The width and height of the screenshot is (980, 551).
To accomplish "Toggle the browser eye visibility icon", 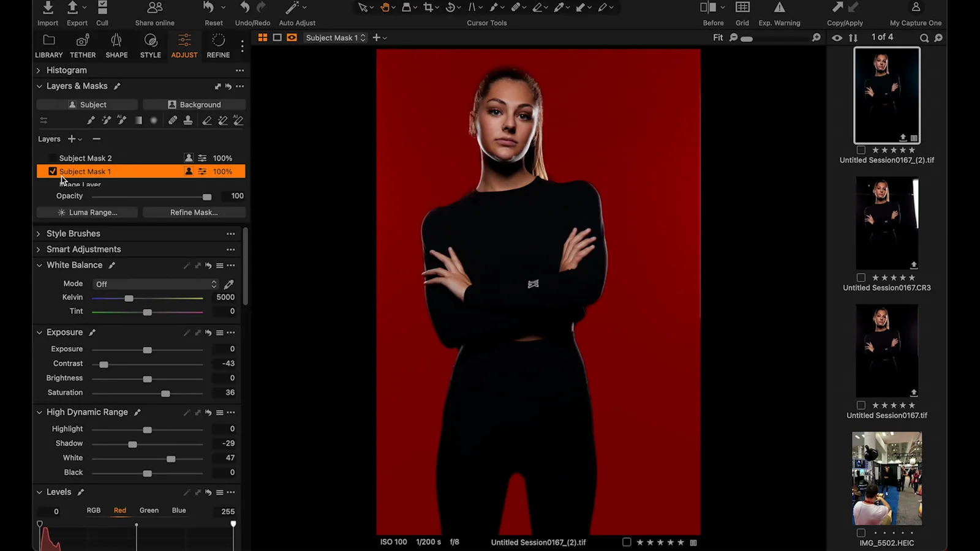I will [x=837, y=38].
